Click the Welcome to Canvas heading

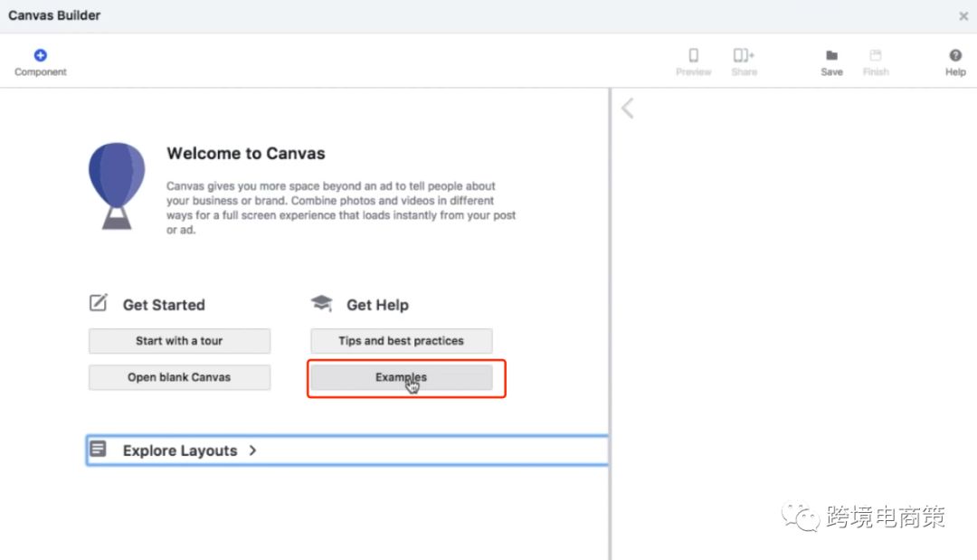pos(245,154)
